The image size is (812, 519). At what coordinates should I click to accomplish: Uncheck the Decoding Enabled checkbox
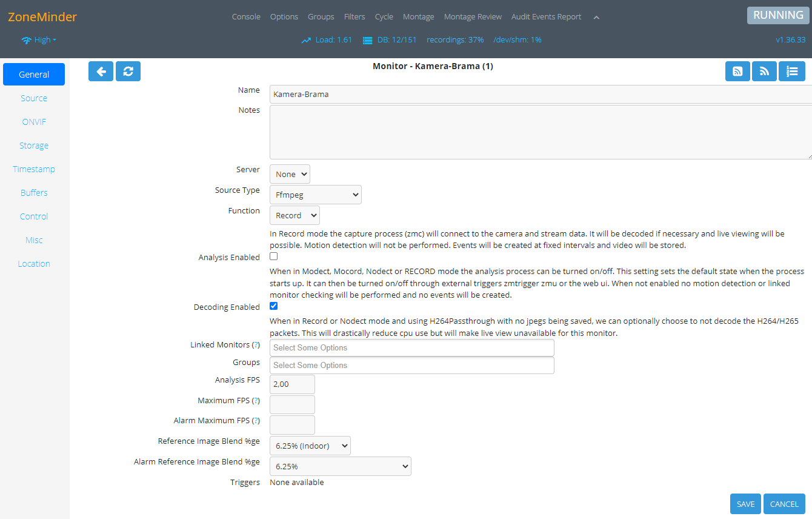(x=274, y=306)
